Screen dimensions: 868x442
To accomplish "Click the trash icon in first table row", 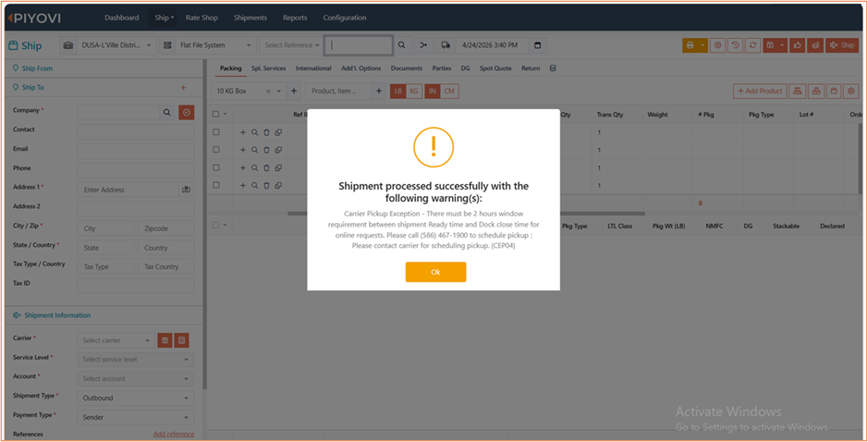I will pos(266,132).
